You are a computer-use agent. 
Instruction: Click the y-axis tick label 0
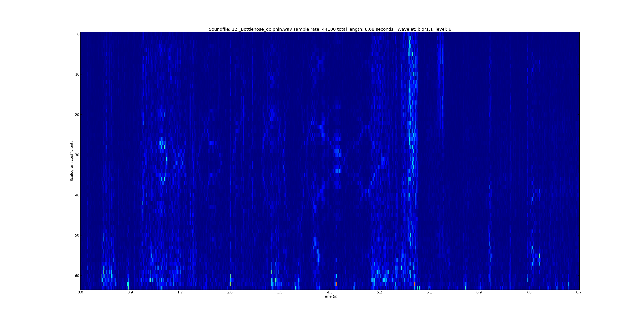(x=78, y=34)
